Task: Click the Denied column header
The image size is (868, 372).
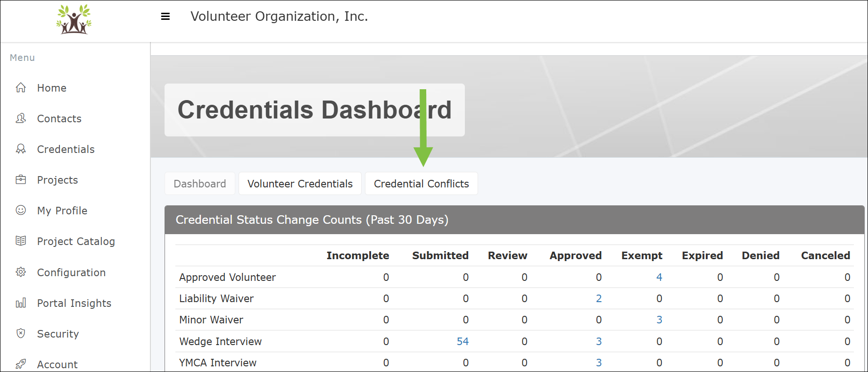Action: point(761,255)
